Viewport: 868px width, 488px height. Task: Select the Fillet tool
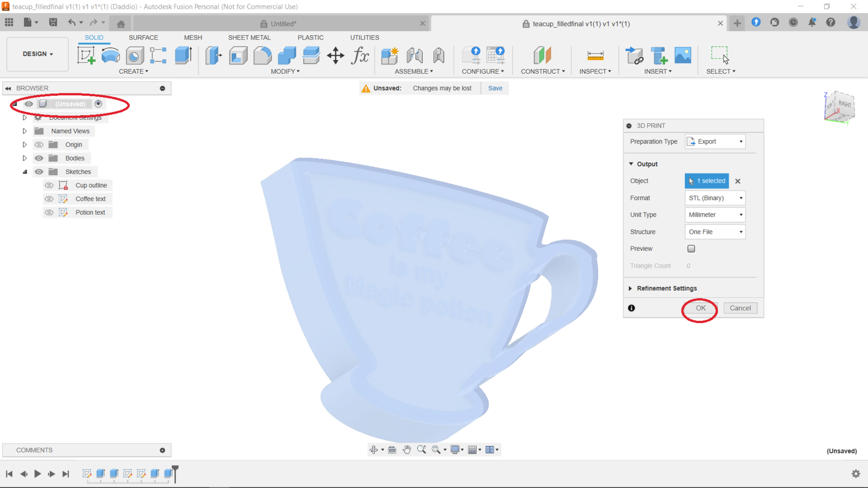263,55
